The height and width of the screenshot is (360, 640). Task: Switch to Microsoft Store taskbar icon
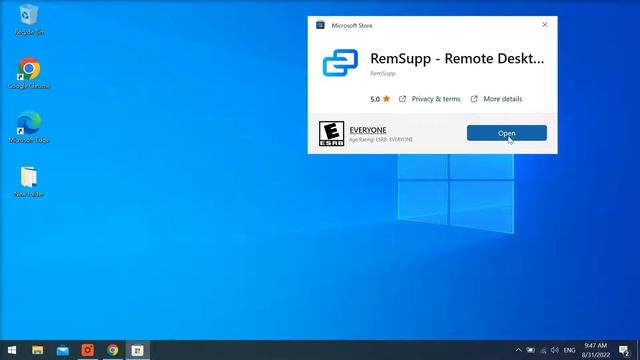click(x=138, y=350)
